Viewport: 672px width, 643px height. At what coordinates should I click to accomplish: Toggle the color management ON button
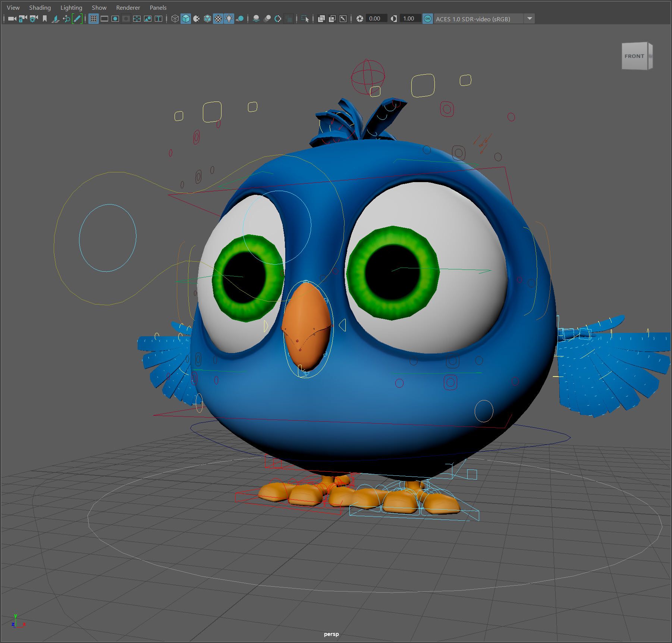(x=428, y=19)
